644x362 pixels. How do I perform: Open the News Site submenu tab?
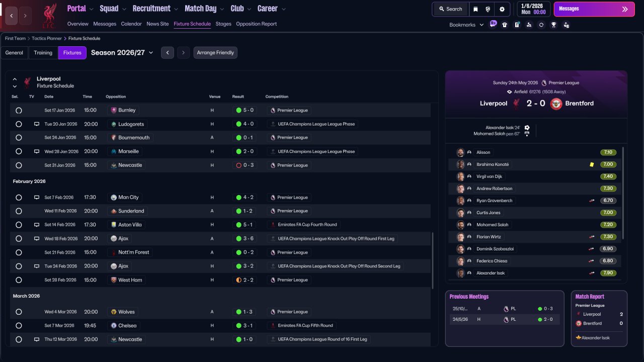[x=157, y=24]
